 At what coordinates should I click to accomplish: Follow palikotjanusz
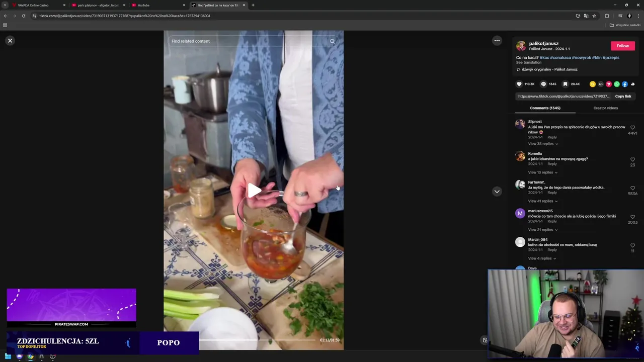[x=623, y=46]
